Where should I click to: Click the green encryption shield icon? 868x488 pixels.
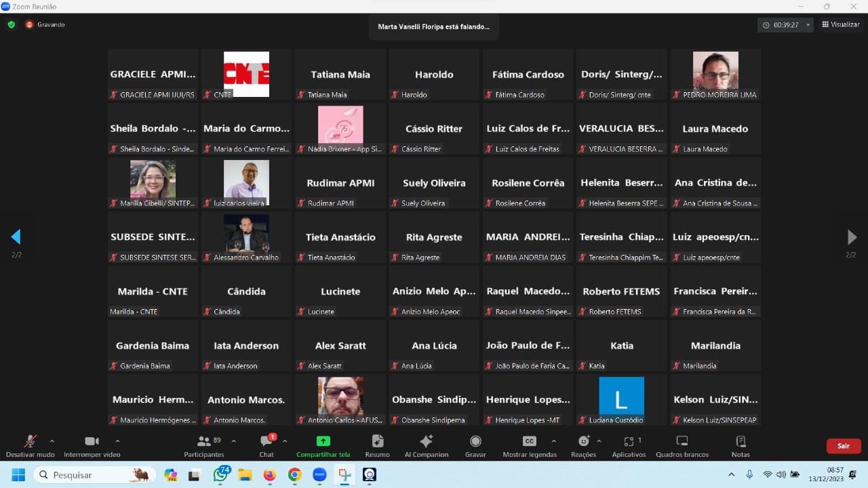[x=11, y=24]
